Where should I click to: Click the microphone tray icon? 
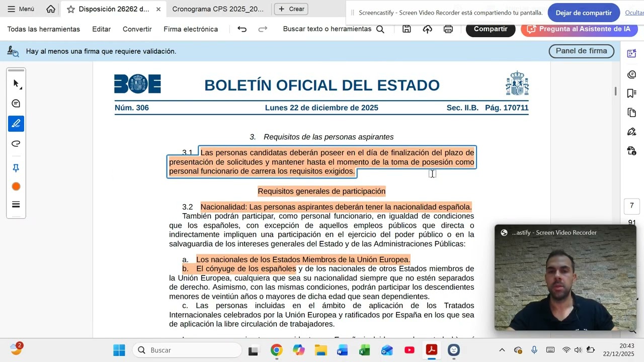pos(534,350)
